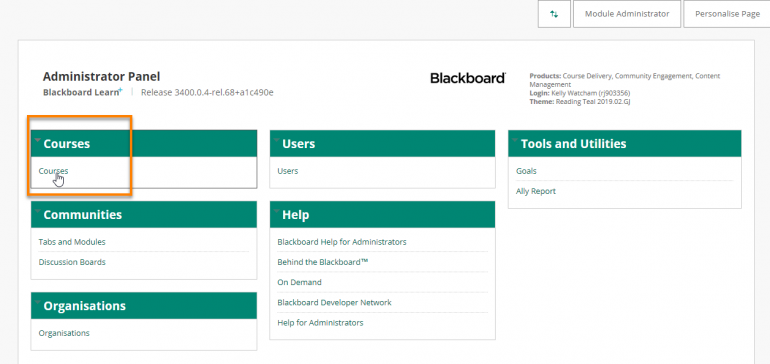770x364 pixels.
Task: Click the Blackboard logo
Action: pyautogui.click(x=468, y=78)
